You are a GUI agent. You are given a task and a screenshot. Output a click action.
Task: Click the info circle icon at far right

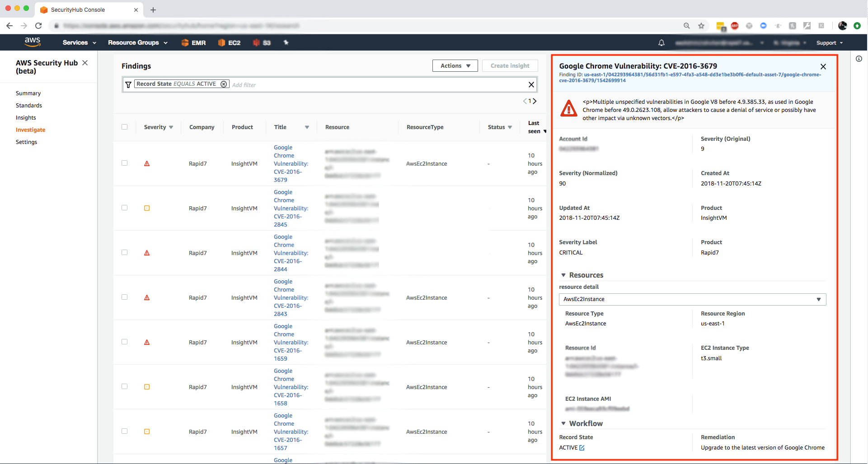pyautogui.click(x=859, y=59)
